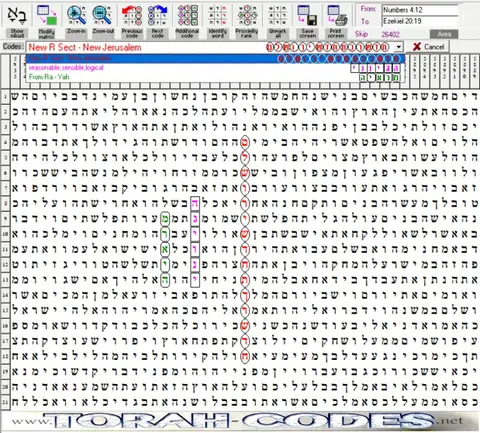This screenshot has width=480, height=433.
Task: Select 'From Ra - Yah' code from the list
Action: click(x=215, y=77)
